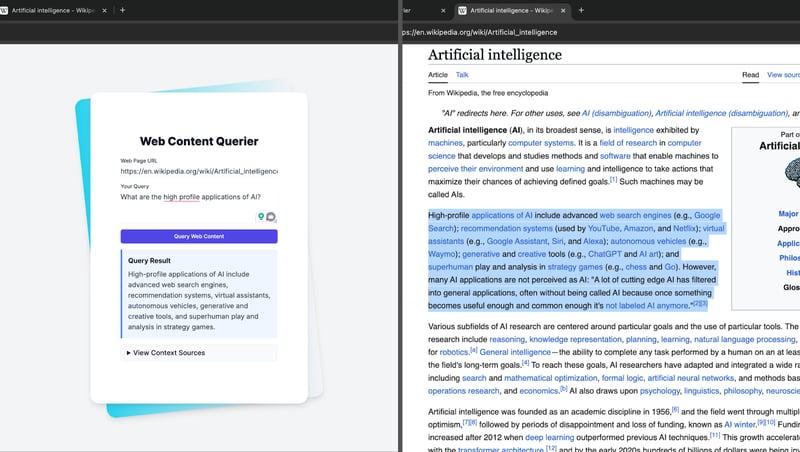Click the 'Query Result' heading

(x=149, y=261)
